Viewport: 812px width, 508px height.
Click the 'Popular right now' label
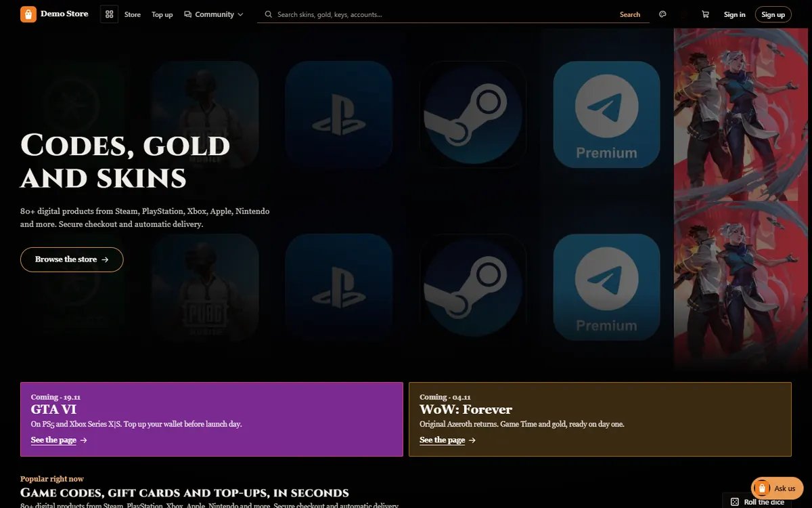pyautogui.click(x=52, y=479)
